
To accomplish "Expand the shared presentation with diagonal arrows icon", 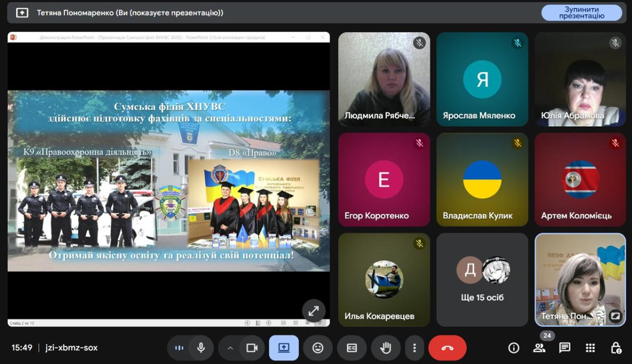I will coord(313,310).
